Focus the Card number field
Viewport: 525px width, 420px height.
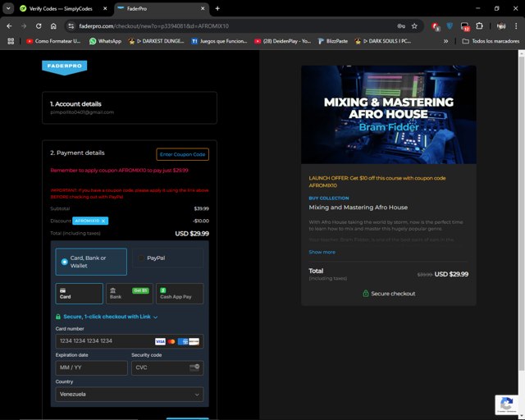[x=130, y=341]
